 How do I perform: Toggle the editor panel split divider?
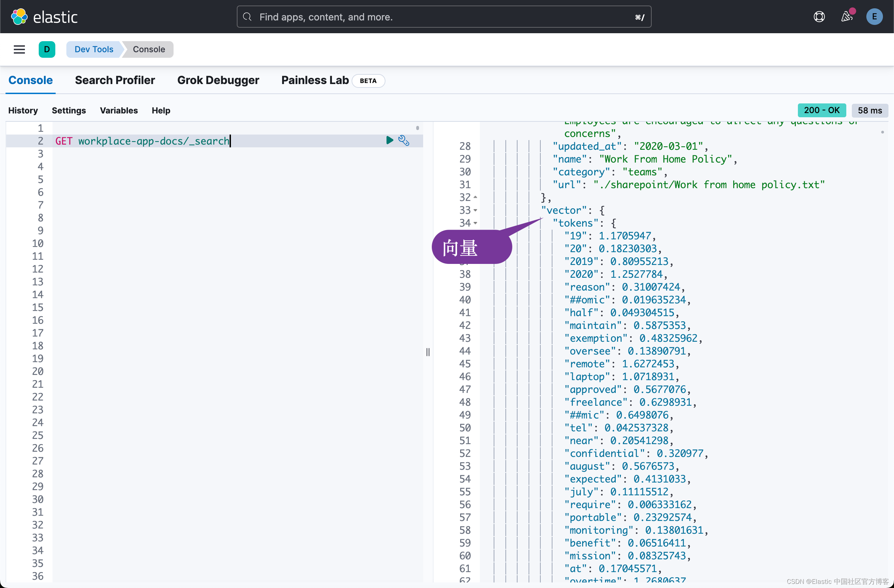(428, 352)
